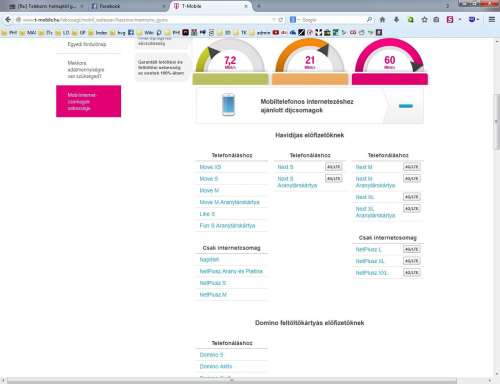The height and width of the screenshot is (384, 500).
Task: Open the Fun S Aranytárskártya link
Action: pyautogui.click(x=227, y=226)
